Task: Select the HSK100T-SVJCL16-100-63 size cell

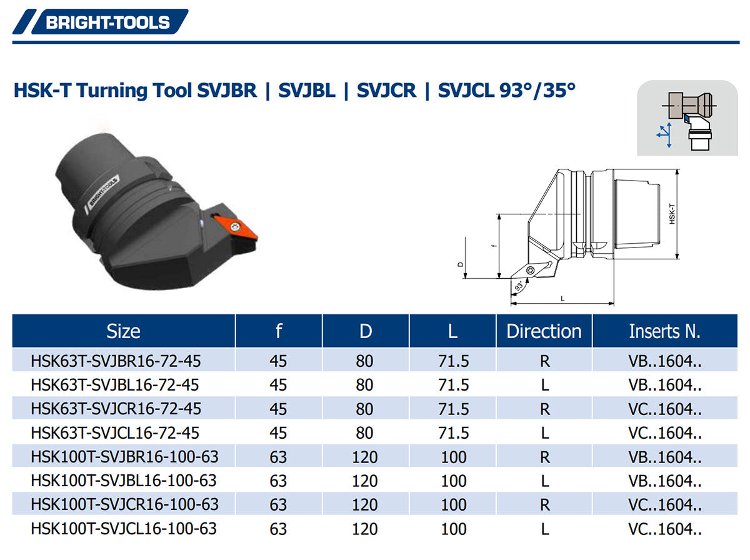Action: (x=123, y=528)
